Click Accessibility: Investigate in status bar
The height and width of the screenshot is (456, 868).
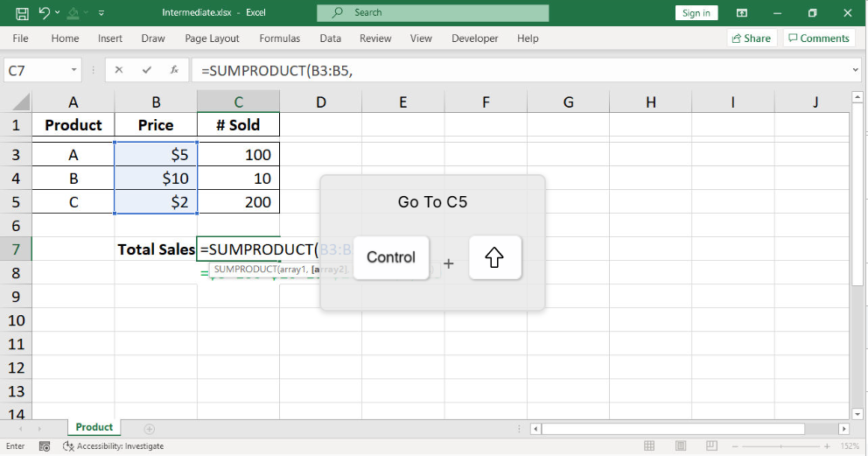tap(114, 446)
